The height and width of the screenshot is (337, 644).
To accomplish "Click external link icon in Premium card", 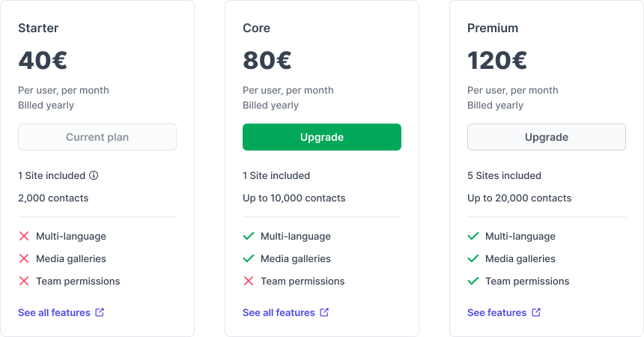I will coord(536,312).
